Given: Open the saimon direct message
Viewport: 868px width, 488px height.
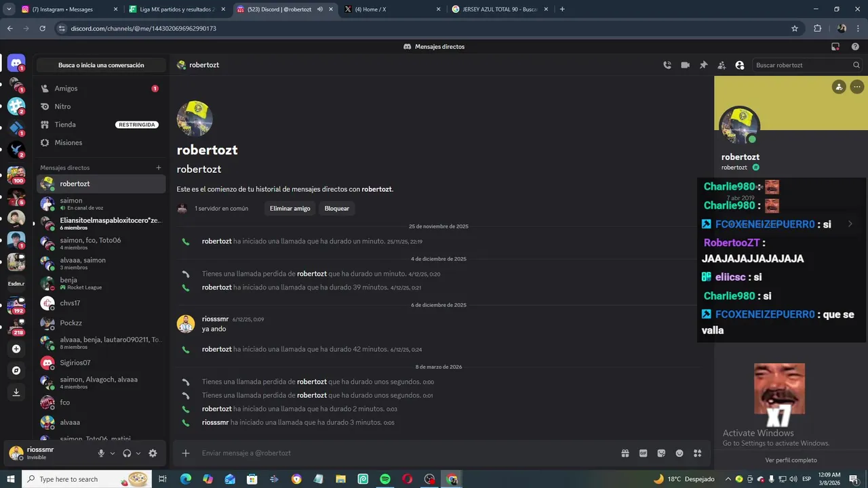Looking at the screenshot, I should [101, 203].
